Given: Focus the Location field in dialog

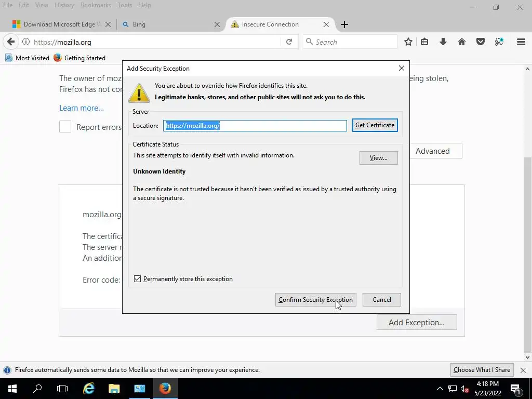Looking at the screenshot, I should tap(255, 126).
